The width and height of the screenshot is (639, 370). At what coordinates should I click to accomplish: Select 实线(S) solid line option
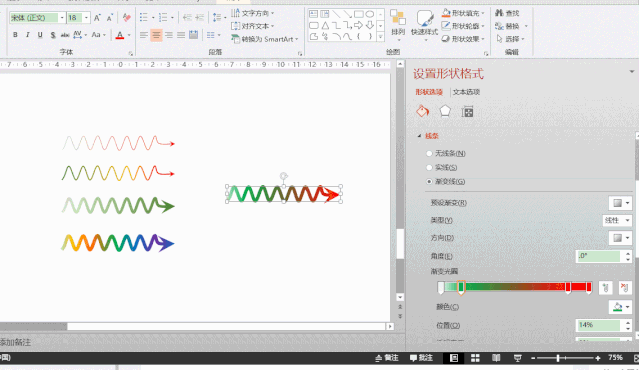pos(442,167)
